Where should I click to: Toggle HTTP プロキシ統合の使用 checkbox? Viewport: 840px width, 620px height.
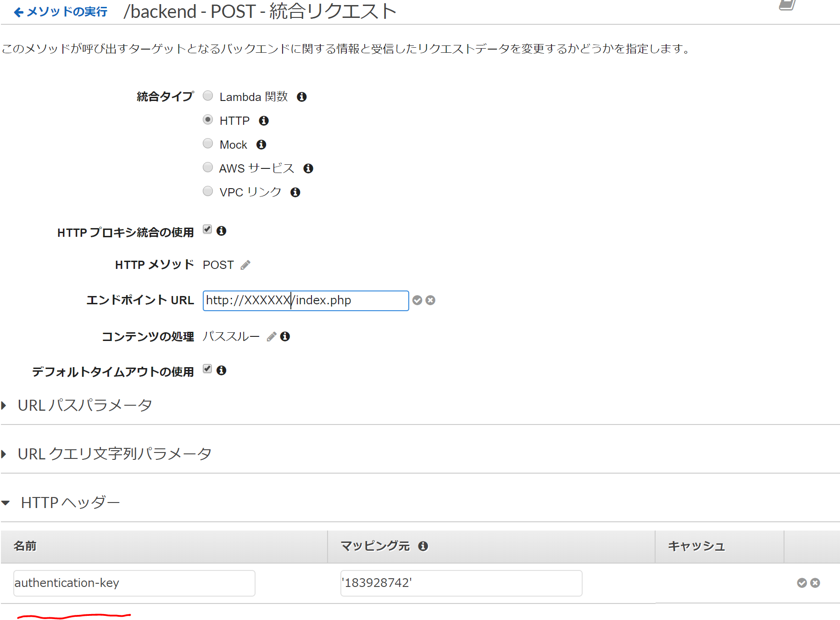207,229
